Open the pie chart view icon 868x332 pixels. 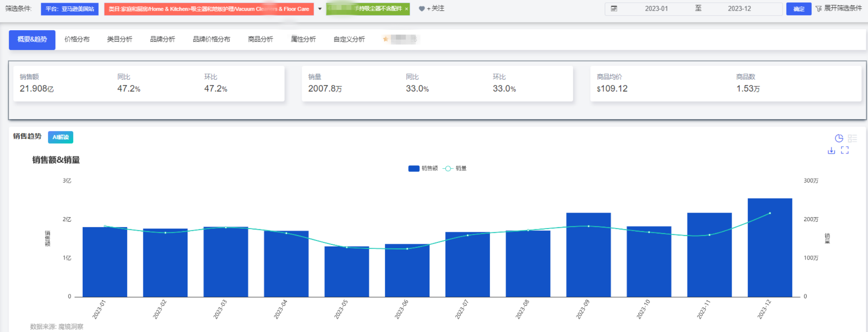tap(839, 138)
